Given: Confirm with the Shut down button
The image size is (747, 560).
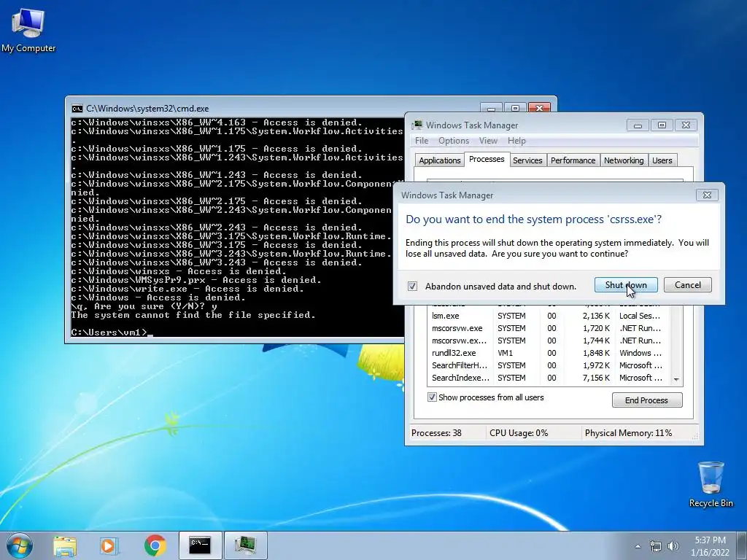Looking at the screenshot, I should coord(626,285).
